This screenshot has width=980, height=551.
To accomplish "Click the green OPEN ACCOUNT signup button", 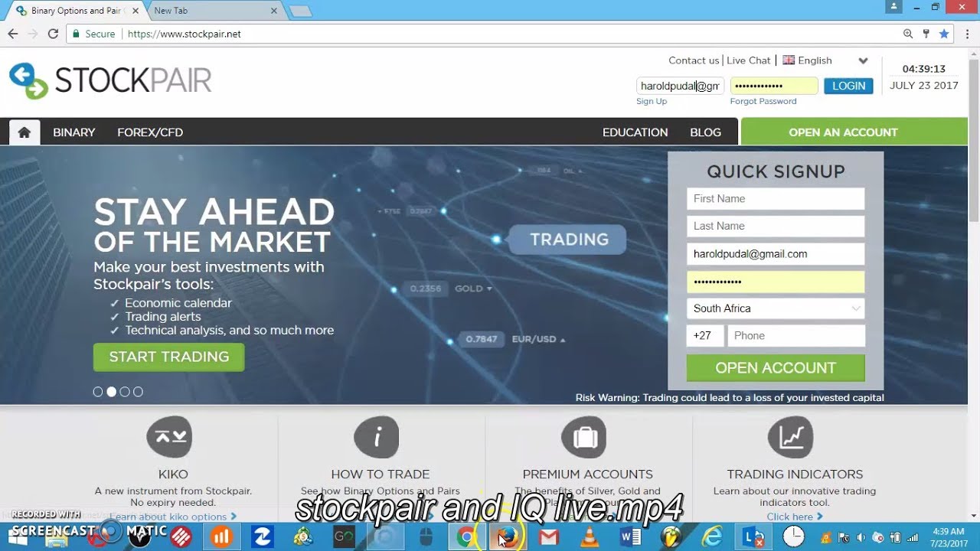I will tap(776, 368).
